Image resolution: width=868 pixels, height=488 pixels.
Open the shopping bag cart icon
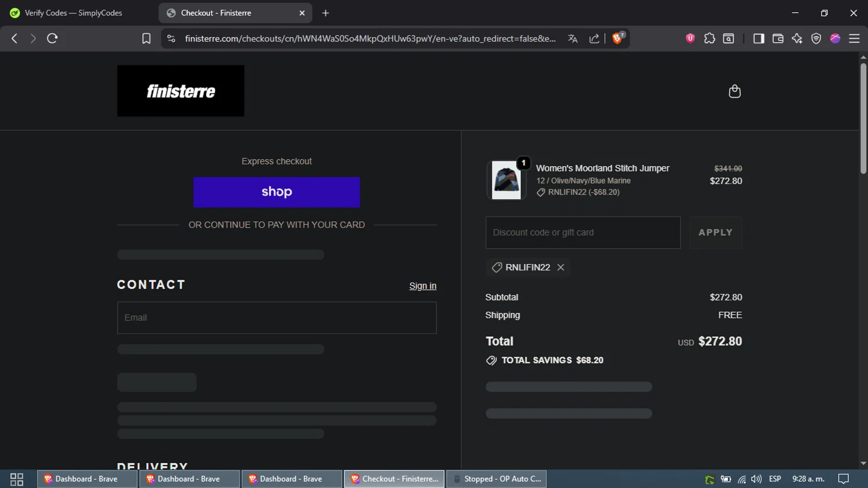coord(734,91)
